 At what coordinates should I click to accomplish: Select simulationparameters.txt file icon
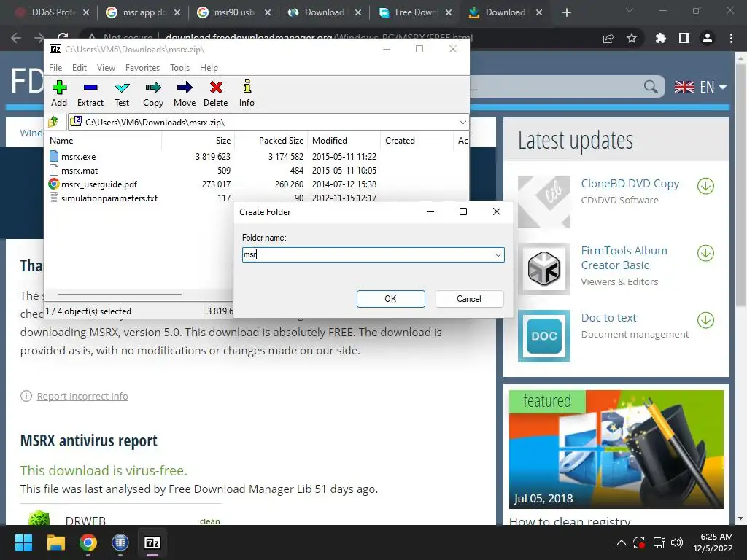tap(54, 198)
